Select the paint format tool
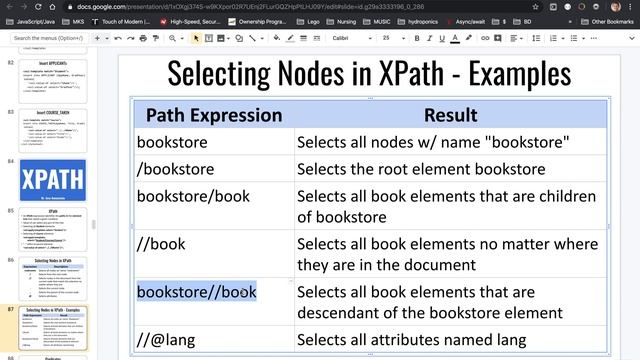The width and height of the screenshot is (640, 360). 156,38
